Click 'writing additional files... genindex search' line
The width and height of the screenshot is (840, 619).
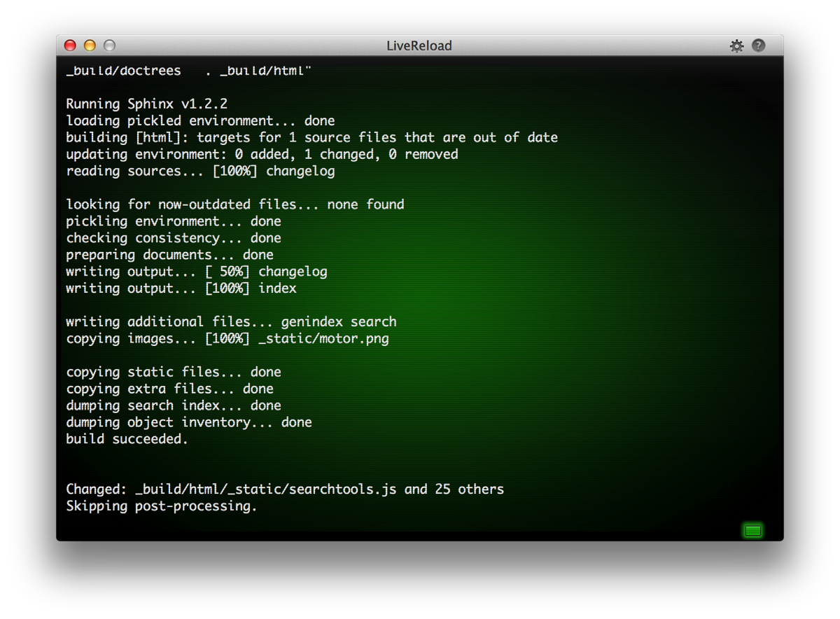[x=231, y=323]
